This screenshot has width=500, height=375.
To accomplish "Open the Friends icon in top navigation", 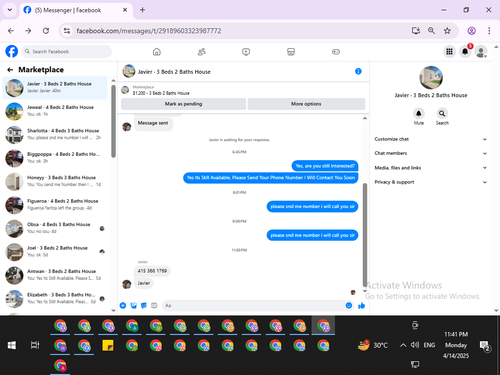I will [201, 52].
